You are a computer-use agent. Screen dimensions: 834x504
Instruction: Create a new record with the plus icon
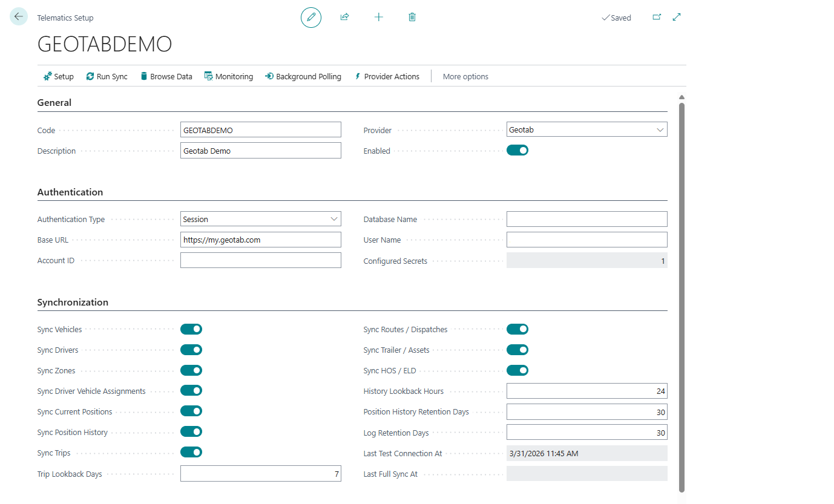tap(378, 17)
